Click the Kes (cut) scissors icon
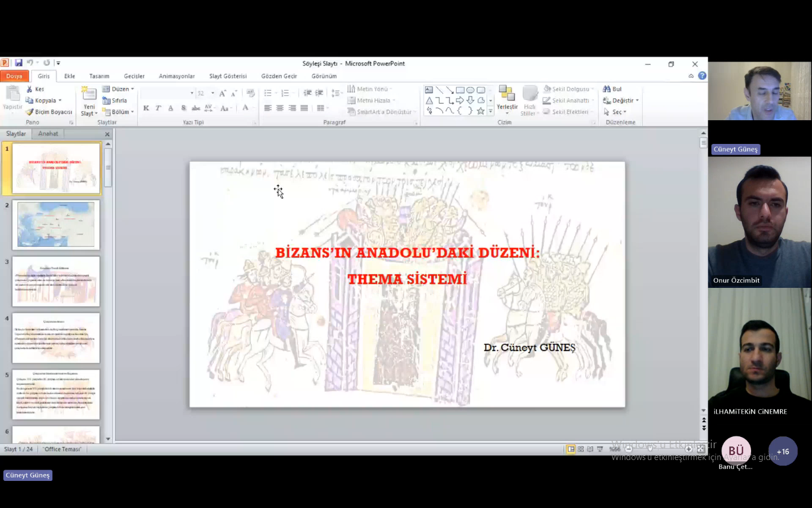Screen dimensions: 812x508 click(29, 89)
